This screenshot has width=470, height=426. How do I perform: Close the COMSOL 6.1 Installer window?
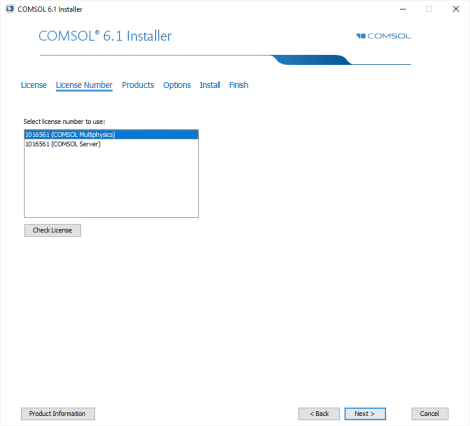[x=456, y=9]
